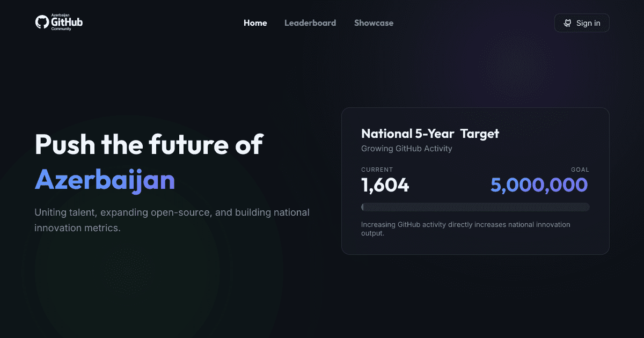Select the National 5-Year Target card
The image size is (644, 338).
coord(475,181)
